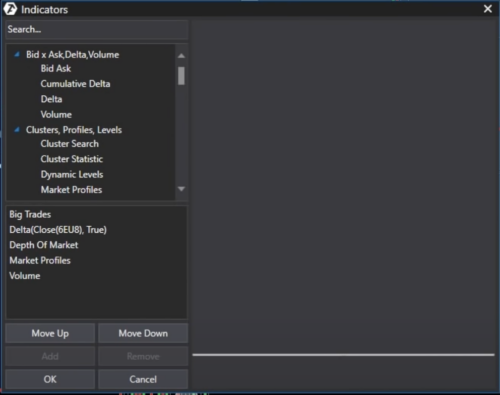Click the scroll down arrow of the tree
The height and width of the screenshot is (395, 500).
pos(181,189)
